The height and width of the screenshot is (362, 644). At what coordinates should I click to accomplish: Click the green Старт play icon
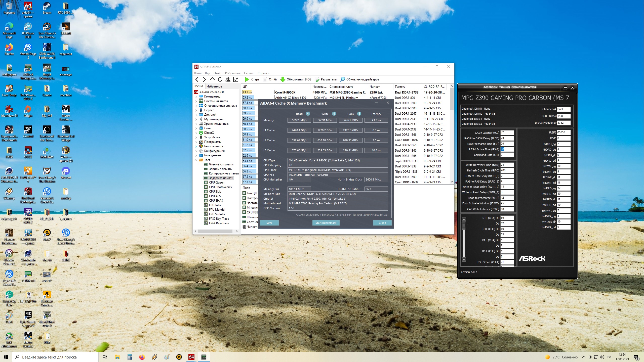pyautogui.click(x=247, y=79)
